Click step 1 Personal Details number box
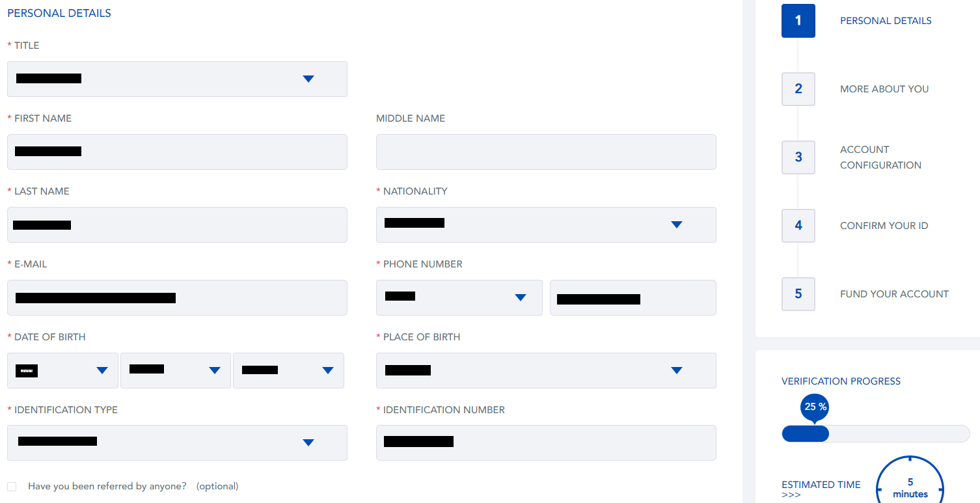The width and height of the screenshot is (980, 503). (x=798, y=21)
